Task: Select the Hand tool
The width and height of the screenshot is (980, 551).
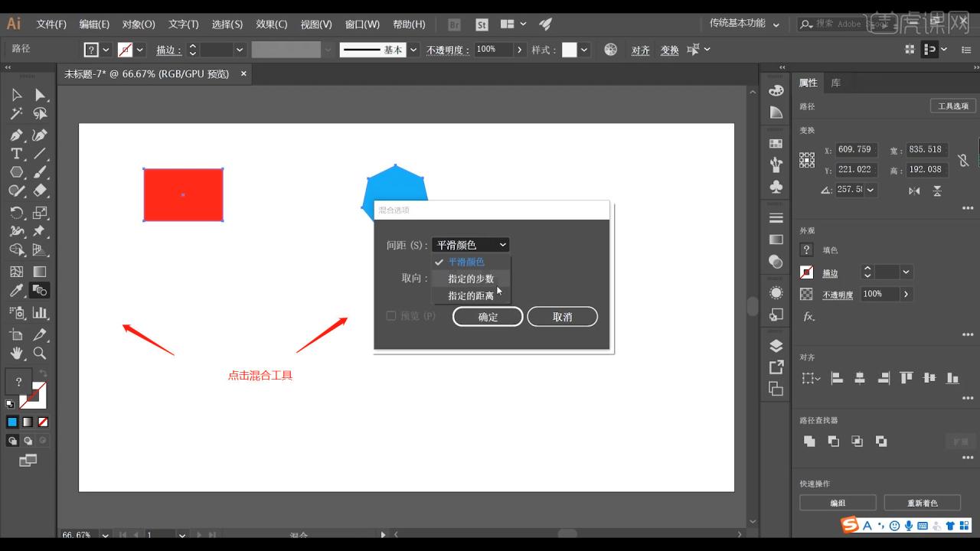Action: [x=16, y=354]
